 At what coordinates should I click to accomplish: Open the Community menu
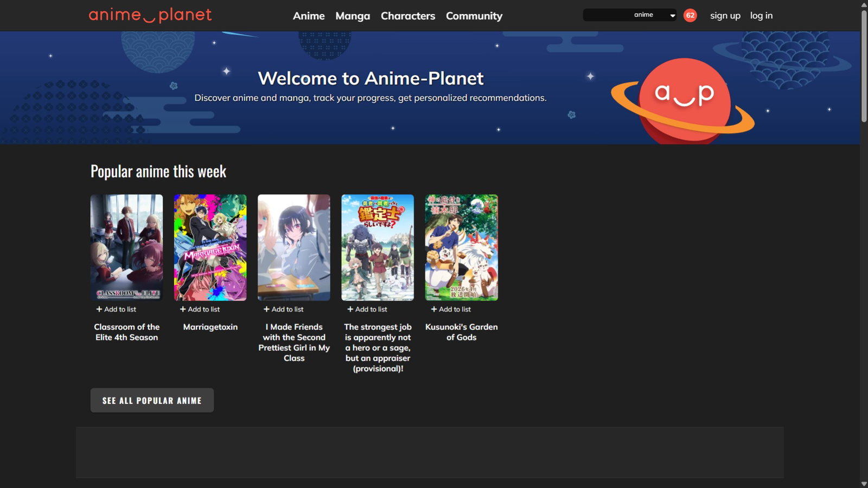[474, 16]
